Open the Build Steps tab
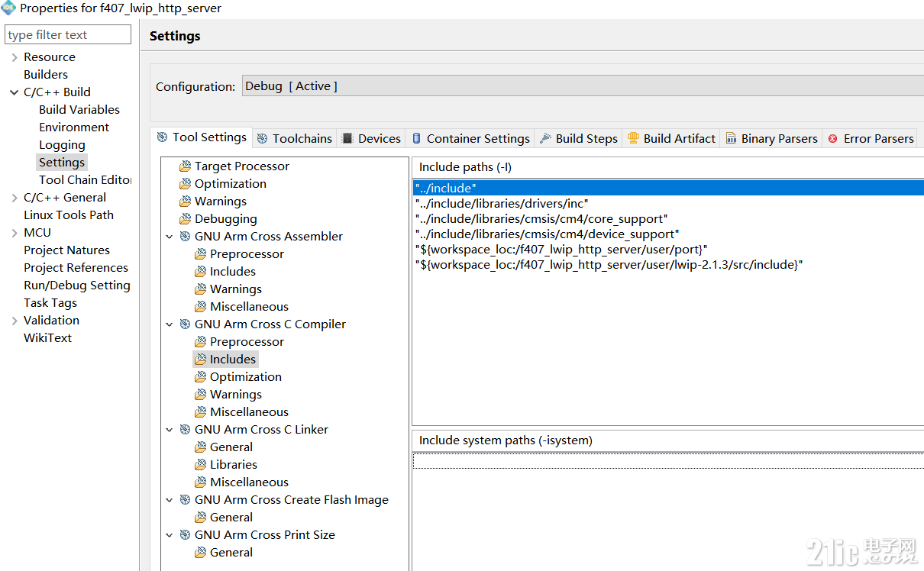This screenshot has height=571, width=924. (x=578, y=139)
